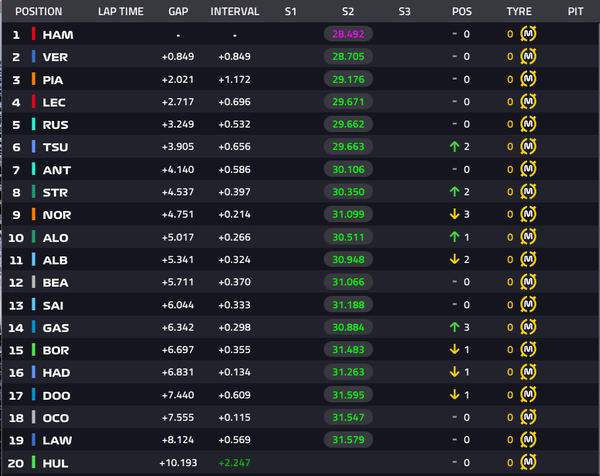Image resolution: width=600 pixels, height=476 pixels.
Task: Click the POSITION column header
Action: pos(39,11)
